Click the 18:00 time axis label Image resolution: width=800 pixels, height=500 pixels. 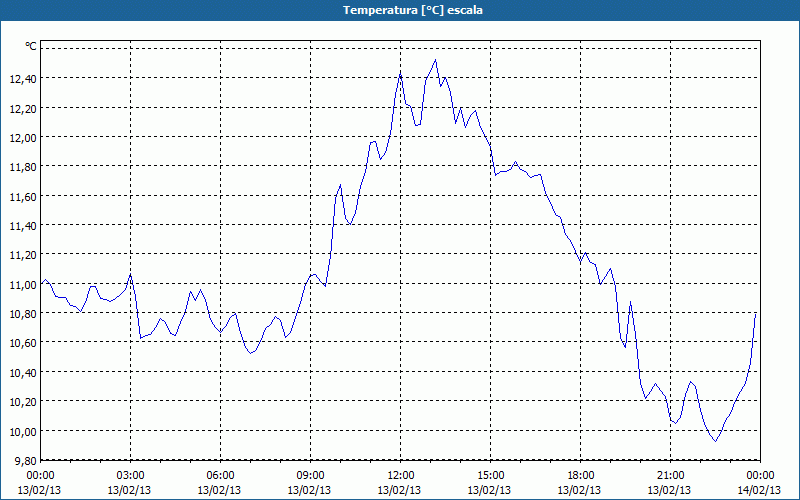tap(581, 476)
